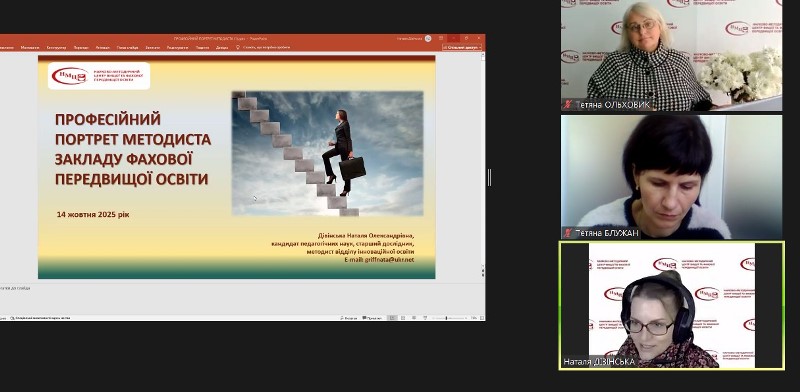The height and width of the screenshot is (392, 800).
Task: Select Наталя ДЗІНСЬКА video tile
Action: pyautogui.click(x=671, y=305)
